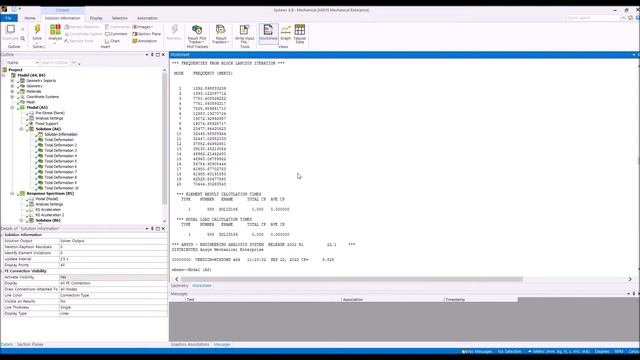Select the Project node icon
This screenshot has height=360, width=640.
tap(5, 70)
